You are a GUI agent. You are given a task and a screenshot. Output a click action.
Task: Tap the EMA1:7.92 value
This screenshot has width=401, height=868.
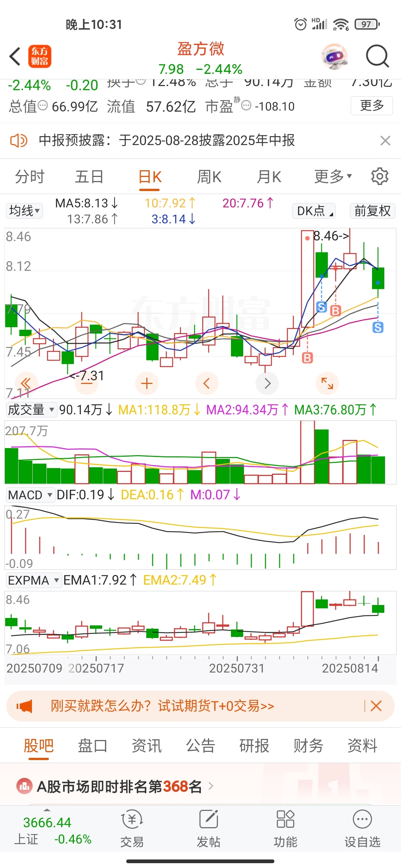(100, 580)
